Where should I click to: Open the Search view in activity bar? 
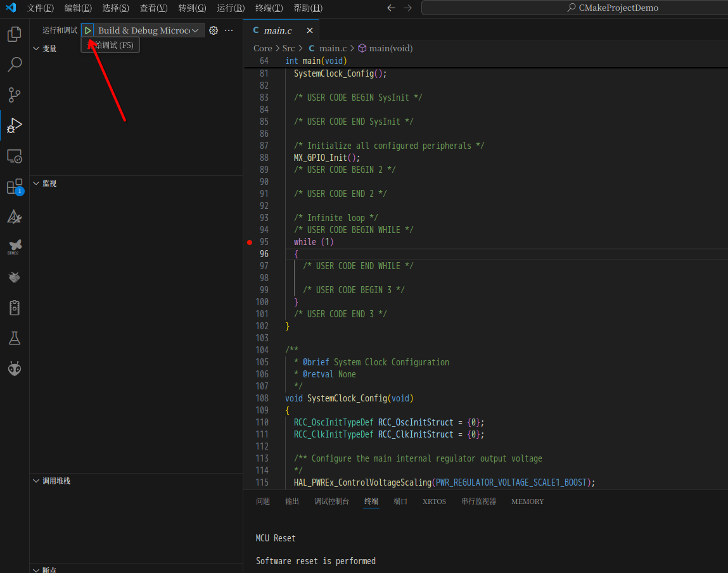pyautogui.click(x=15, y=65)
